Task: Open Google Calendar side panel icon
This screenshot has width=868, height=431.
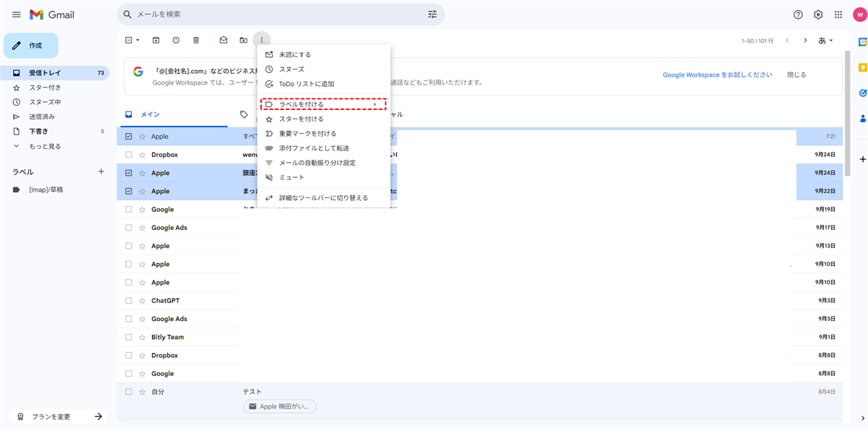Action: coord(862,42)
